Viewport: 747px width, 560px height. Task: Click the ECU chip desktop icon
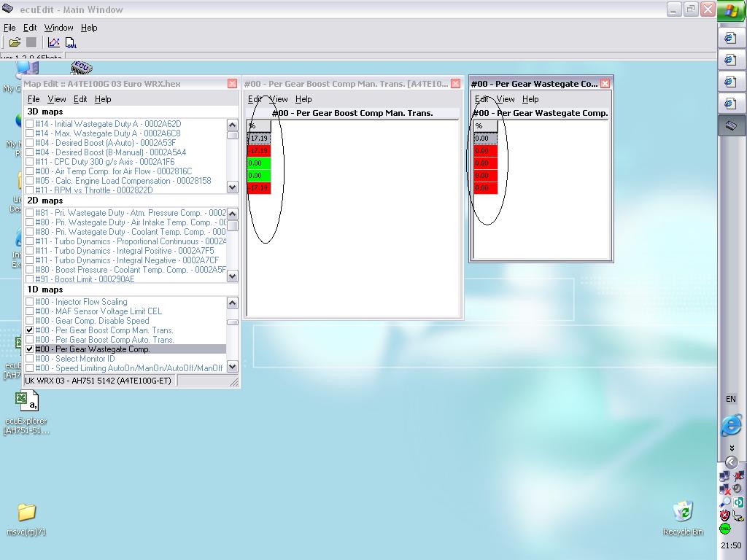pyautogui.click(x=82, y=67)
